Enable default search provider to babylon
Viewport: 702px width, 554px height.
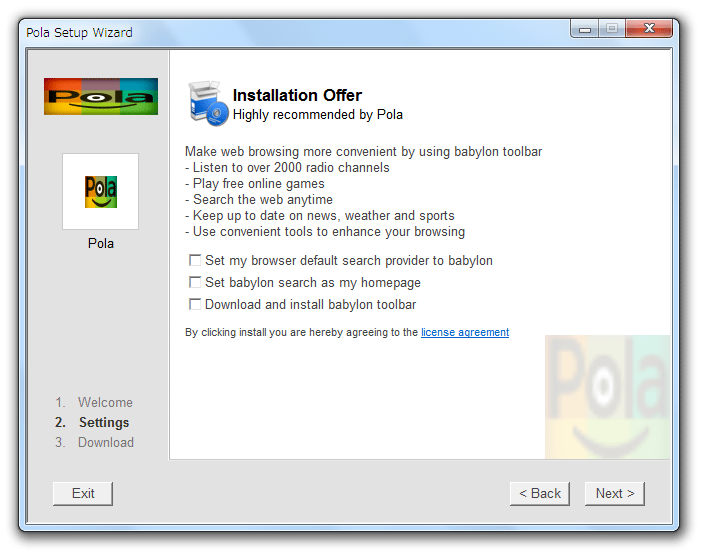click(x=195, y=260)
